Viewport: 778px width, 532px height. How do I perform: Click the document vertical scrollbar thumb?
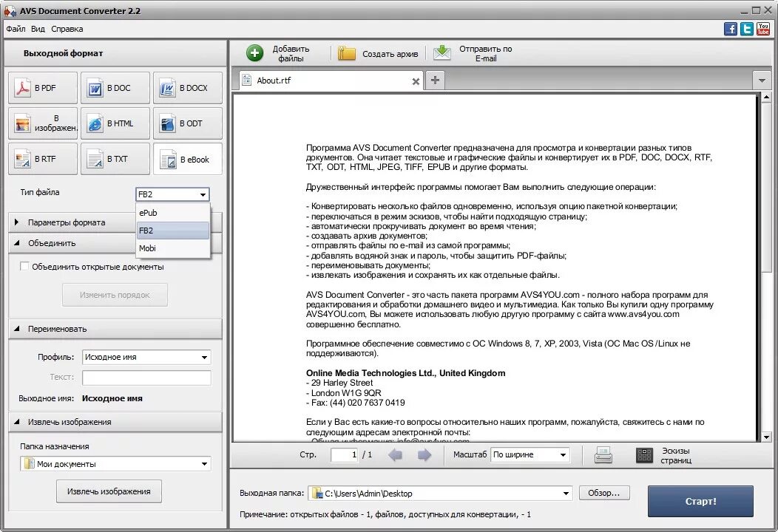click(767, 187)
